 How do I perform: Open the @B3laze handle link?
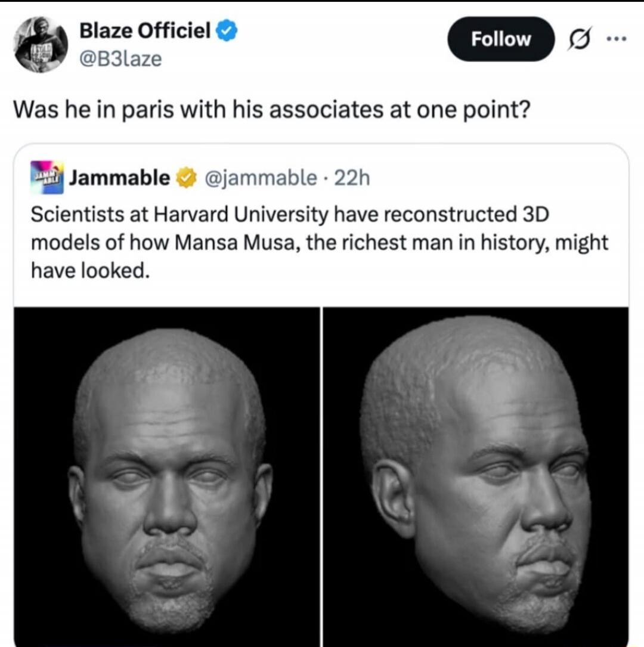(x=119, y=58)
